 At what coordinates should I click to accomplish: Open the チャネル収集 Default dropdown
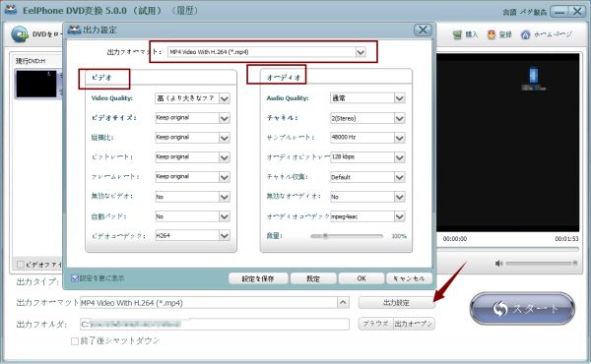[x=400, y=177]
